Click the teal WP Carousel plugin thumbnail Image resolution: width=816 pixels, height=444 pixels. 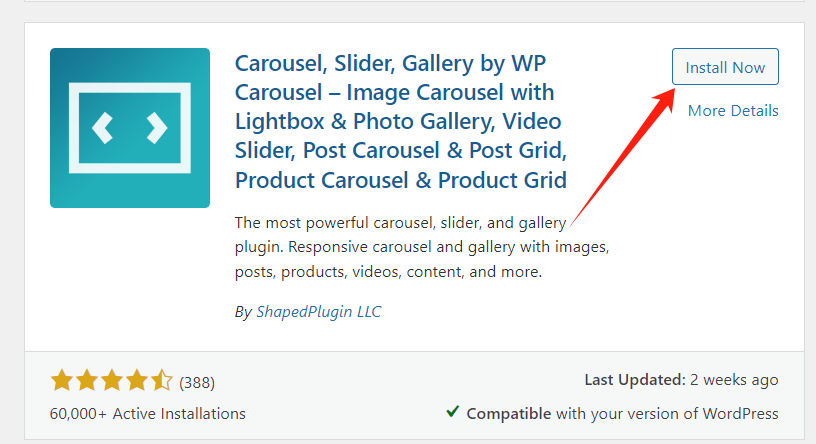pyautogui.click(x=130, y=127)
